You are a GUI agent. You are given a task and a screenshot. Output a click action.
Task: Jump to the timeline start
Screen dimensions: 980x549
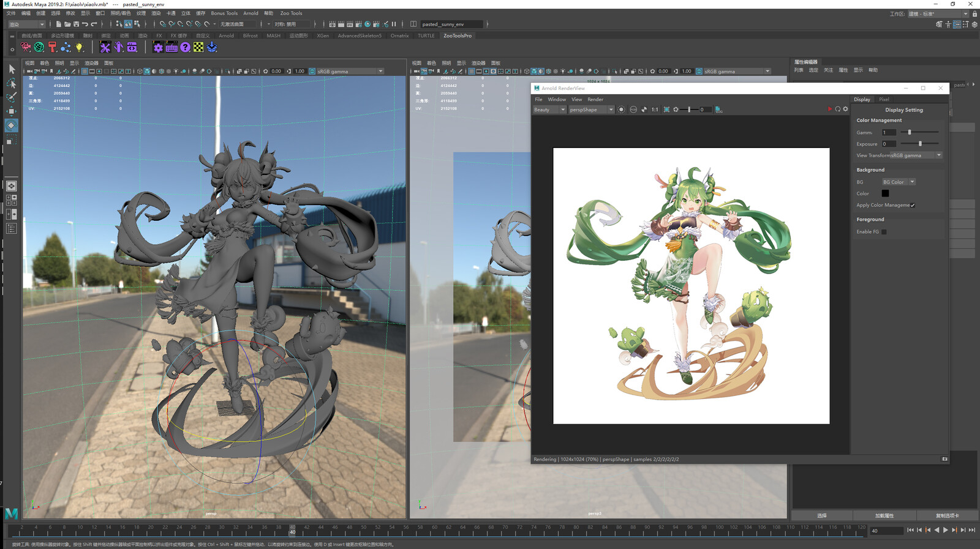point(910,530)
